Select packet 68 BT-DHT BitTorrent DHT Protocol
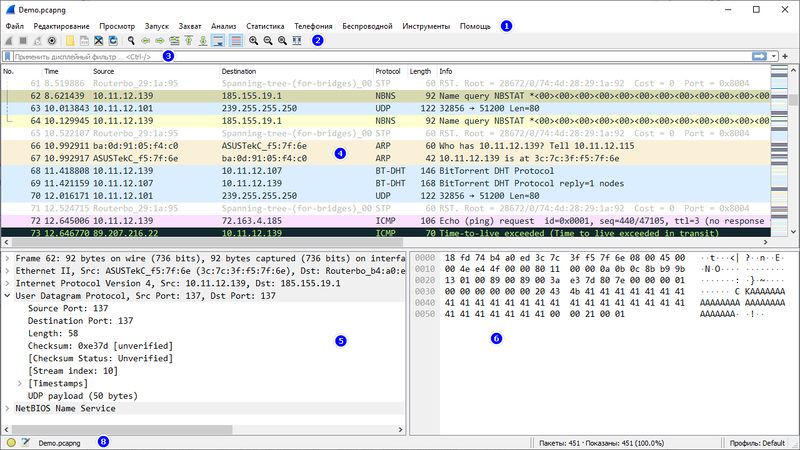The height and width of the screenshot is (450, 800). 385,171
